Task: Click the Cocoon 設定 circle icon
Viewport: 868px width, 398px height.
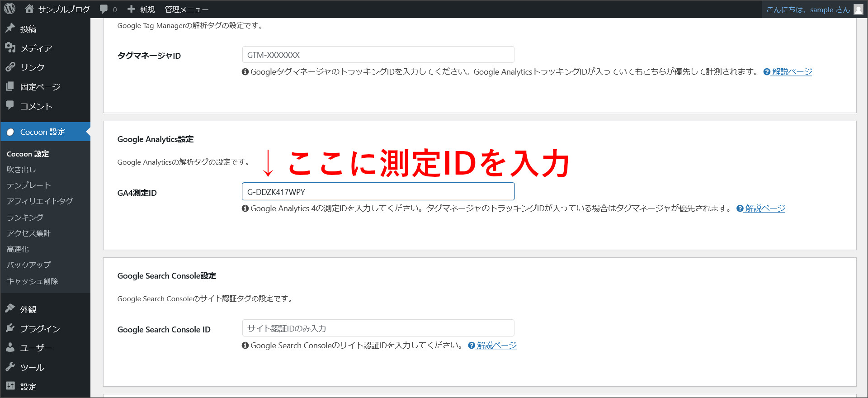Action: [x=10, y=132]
